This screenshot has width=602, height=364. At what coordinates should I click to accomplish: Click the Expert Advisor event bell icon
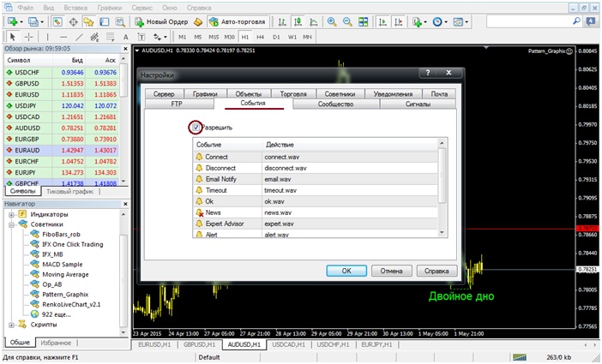[201, 223]
